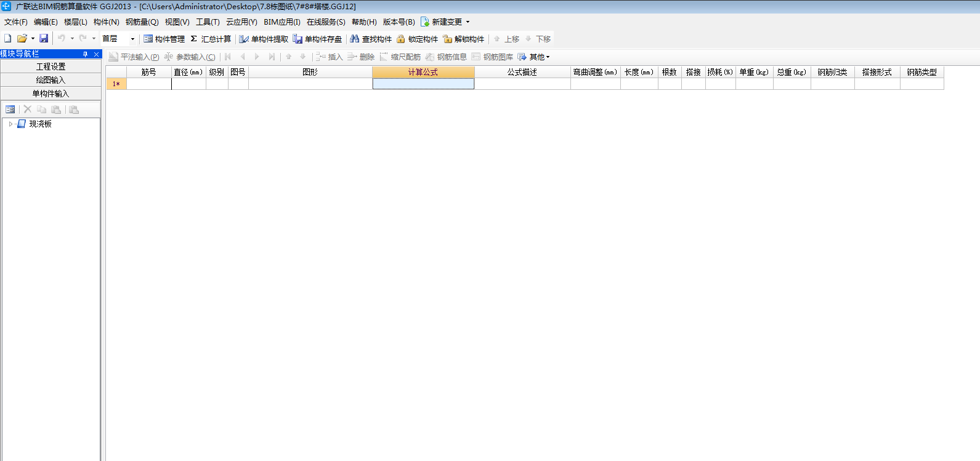
Task: Click the 钢筋类型 column header
Action: (x=922, y=72)
